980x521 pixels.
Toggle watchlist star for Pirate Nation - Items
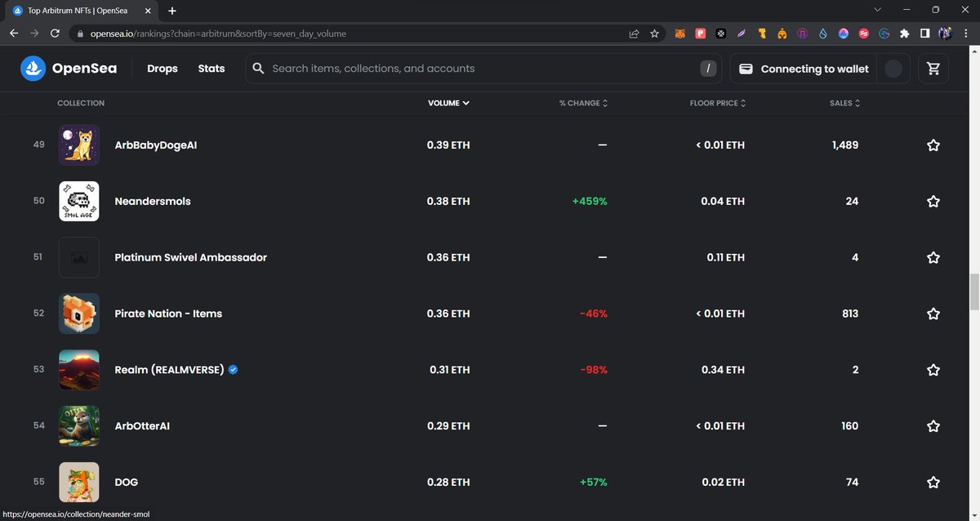click(933, 314)
